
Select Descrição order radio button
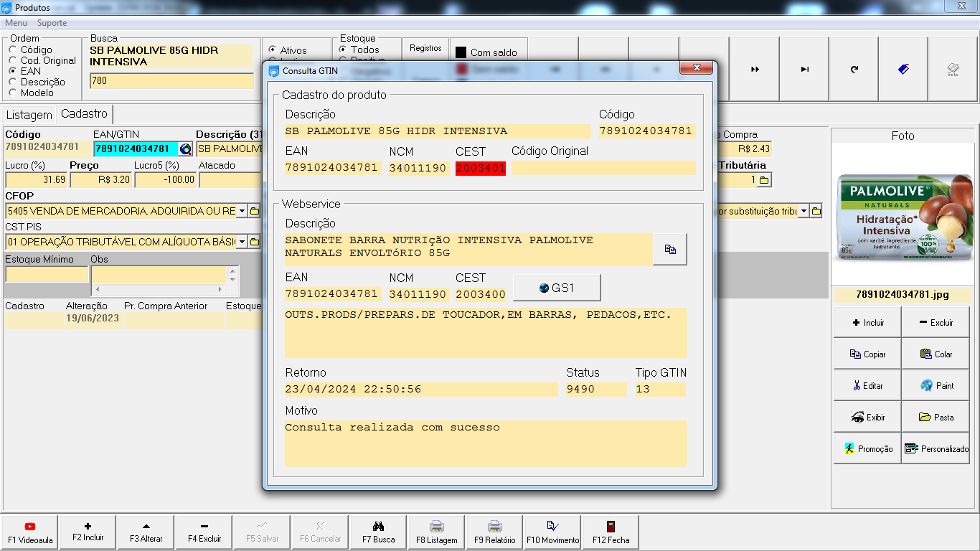[13, 83]
